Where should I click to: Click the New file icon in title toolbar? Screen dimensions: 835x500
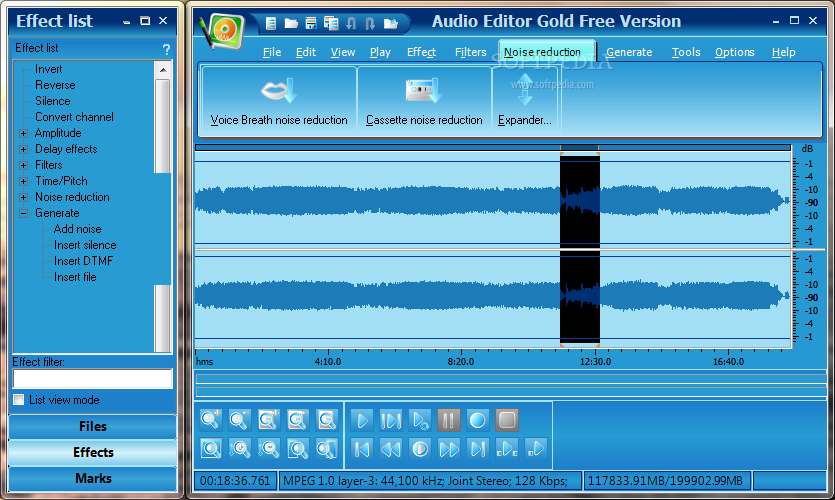coord(271,23)
